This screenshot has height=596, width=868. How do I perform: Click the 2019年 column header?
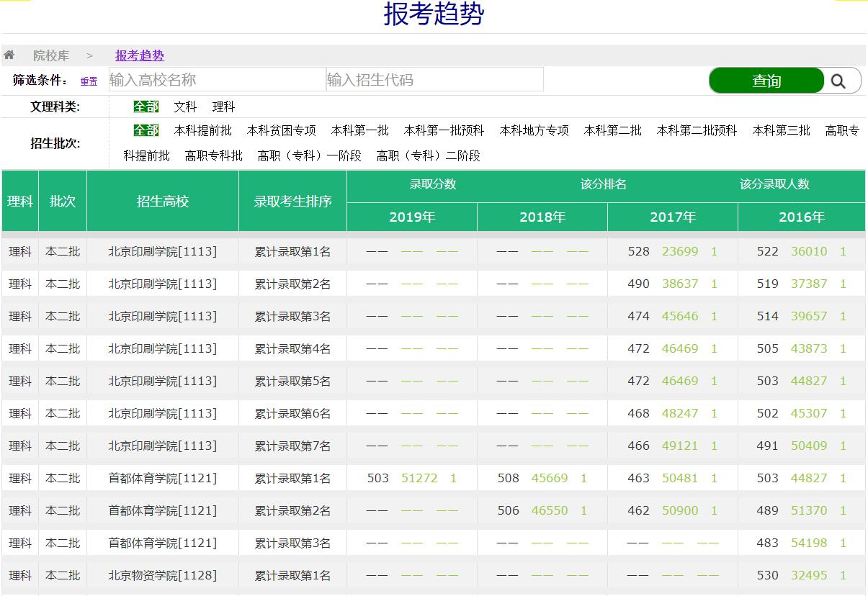click(412, 217)
